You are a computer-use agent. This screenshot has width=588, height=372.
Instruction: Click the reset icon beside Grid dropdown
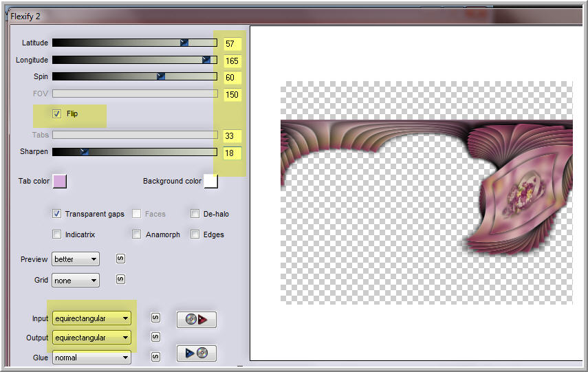120,279
